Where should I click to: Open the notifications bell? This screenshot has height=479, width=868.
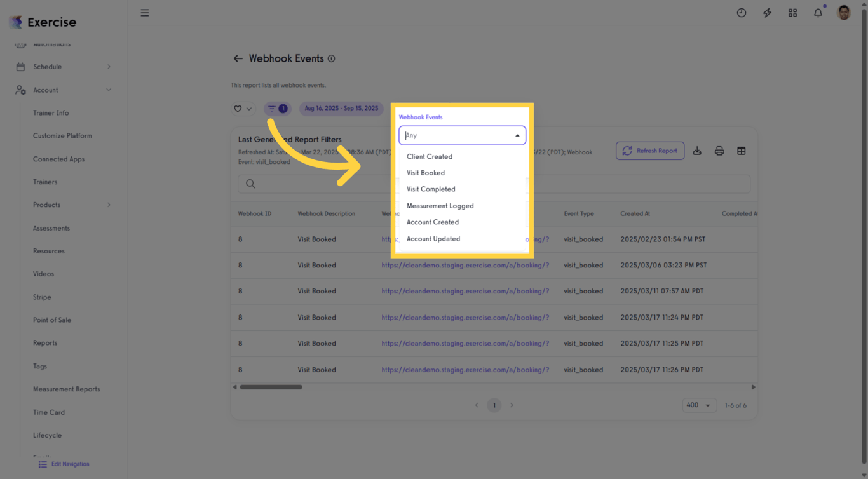[818, 12]
